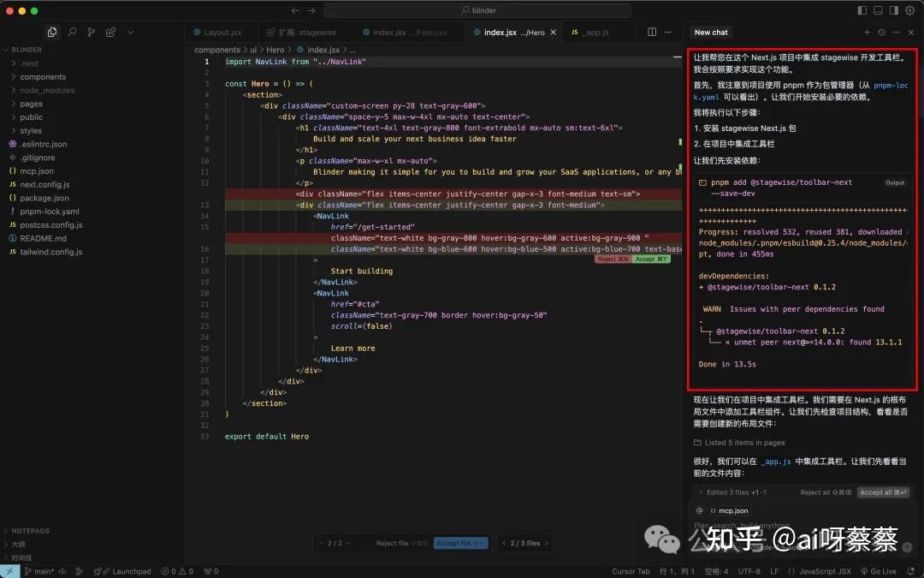The height and width of the screenshot is (578, 924).
Task: Go to previous edited file arrow
Action: point(504,543)
